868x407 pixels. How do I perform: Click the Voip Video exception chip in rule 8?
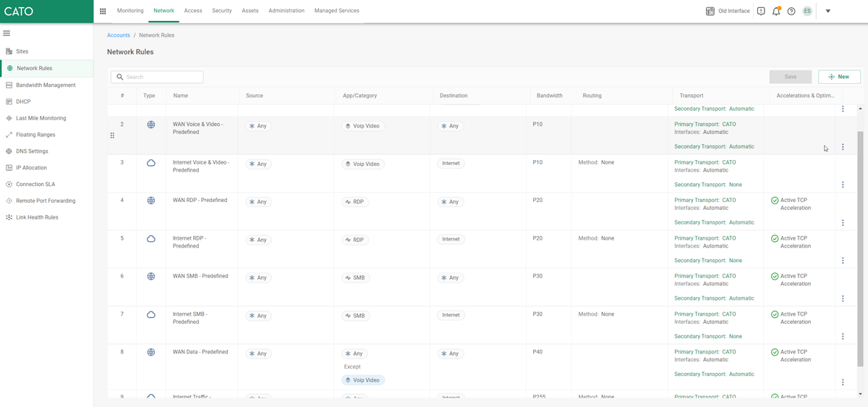coord(363,380)
